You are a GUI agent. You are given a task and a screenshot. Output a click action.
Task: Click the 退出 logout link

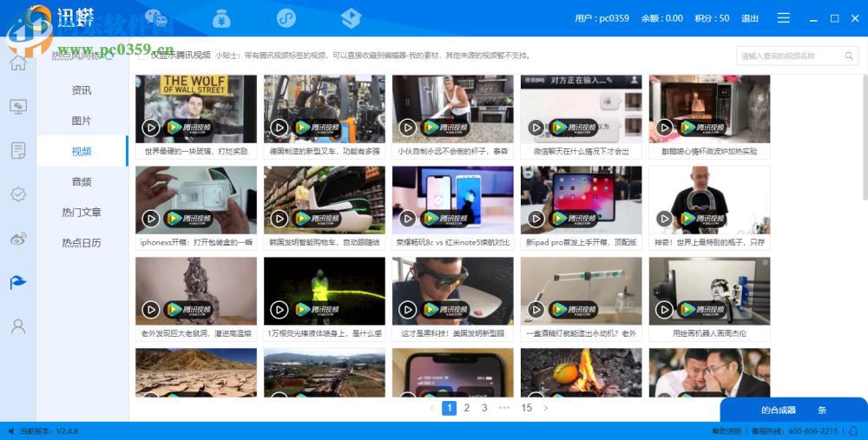pyautogui.click(x=750, y=18)
